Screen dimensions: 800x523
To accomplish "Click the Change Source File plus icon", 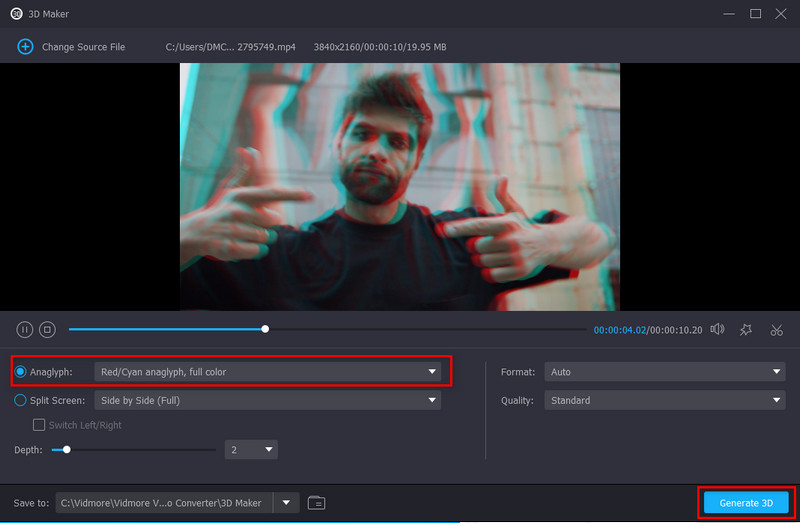I will point(25,47).
